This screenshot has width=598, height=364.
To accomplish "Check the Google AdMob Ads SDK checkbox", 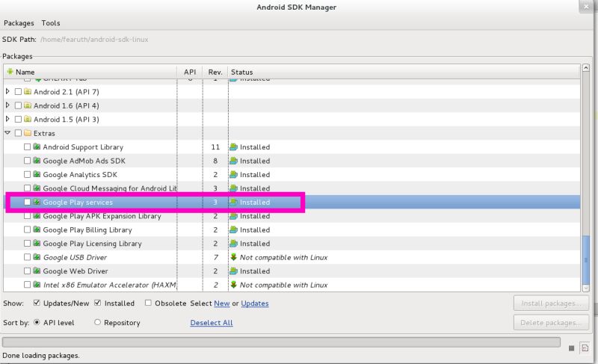I will tap(27, 161).
